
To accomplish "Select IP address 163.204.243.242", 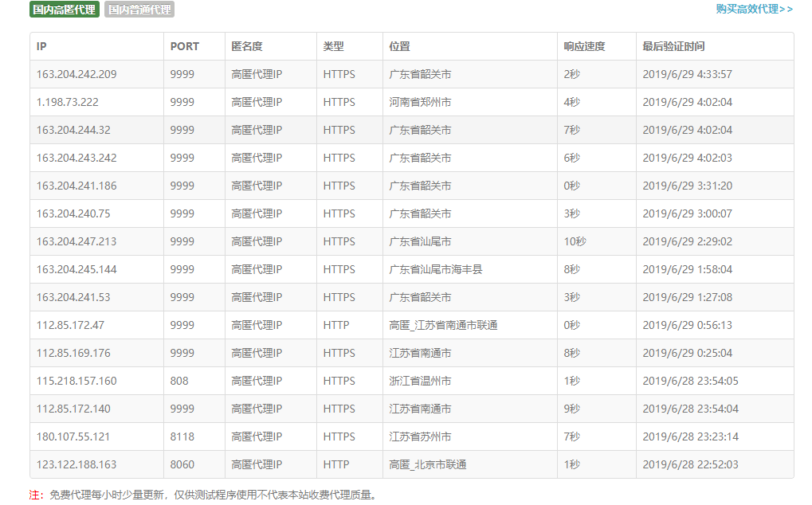I will (x=76, y=159).
